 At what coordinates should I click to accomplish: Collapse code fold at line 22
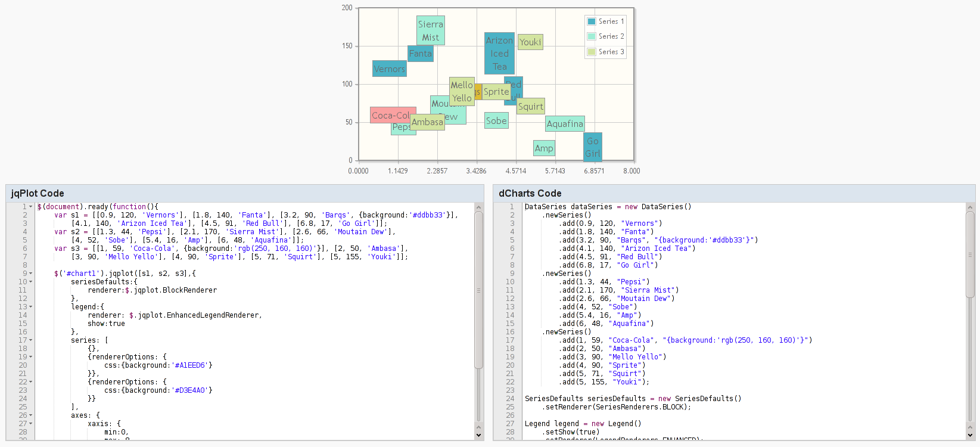30,382
